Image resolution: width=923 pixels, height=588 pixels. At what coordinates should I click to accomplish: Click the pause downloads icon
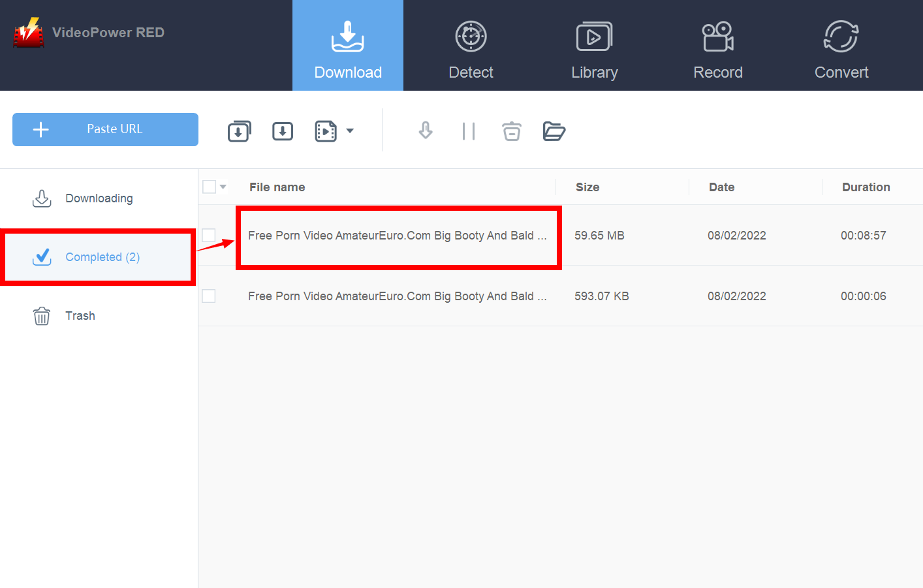coord(469,131)
